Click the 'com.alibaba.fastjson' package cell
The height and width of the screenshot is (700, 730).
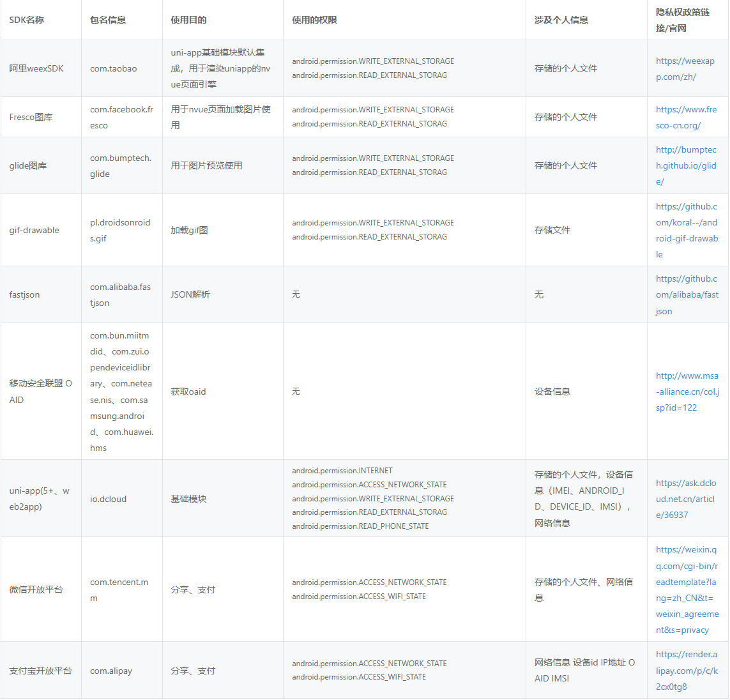point(121,295)
